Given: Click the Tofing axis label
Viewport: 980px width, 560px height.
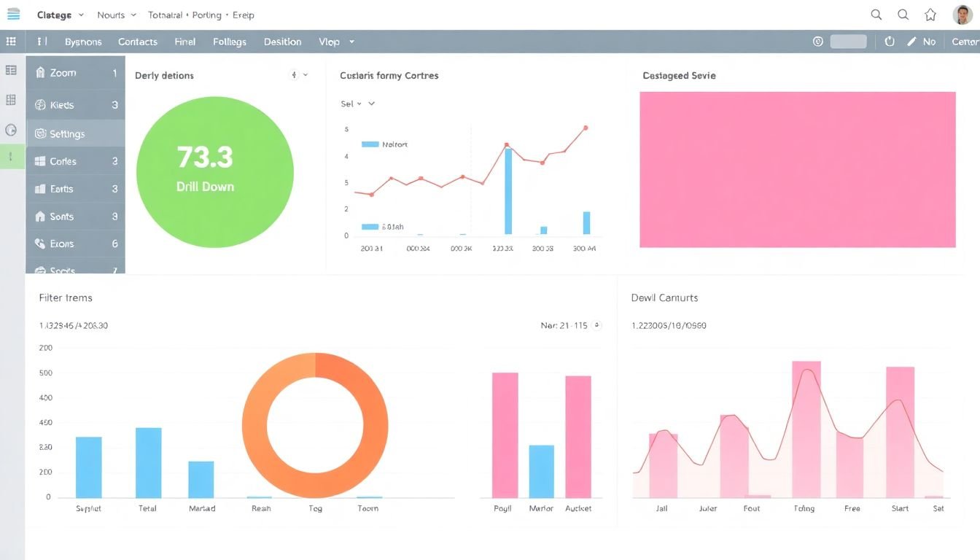Looking at the screenshot, I should (804, 508).
